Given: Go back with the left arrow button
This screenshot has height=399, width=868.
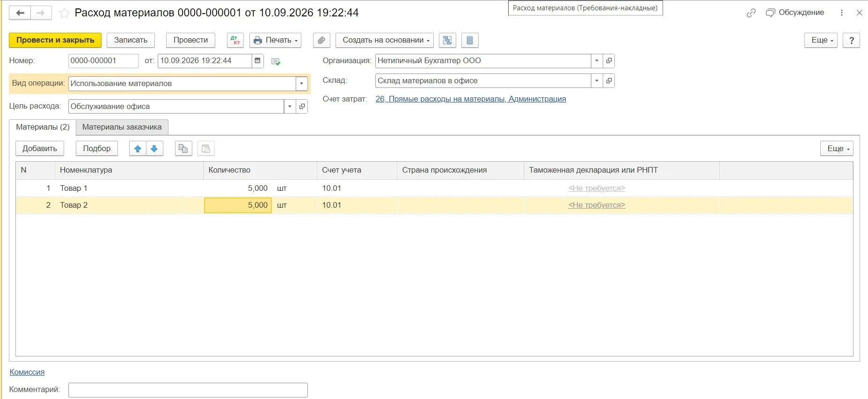Looking at the screenshot, I should [20, 13].
